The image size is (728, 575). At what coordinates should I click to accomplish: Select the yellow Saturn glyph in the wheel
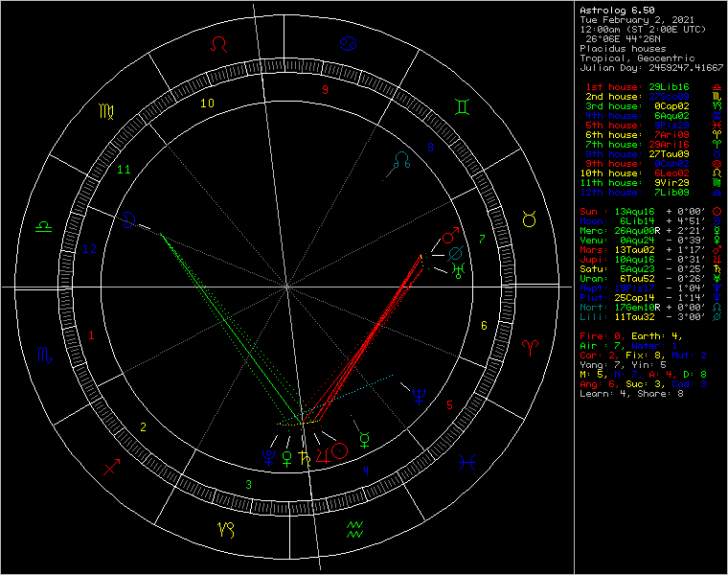[305, 458]
